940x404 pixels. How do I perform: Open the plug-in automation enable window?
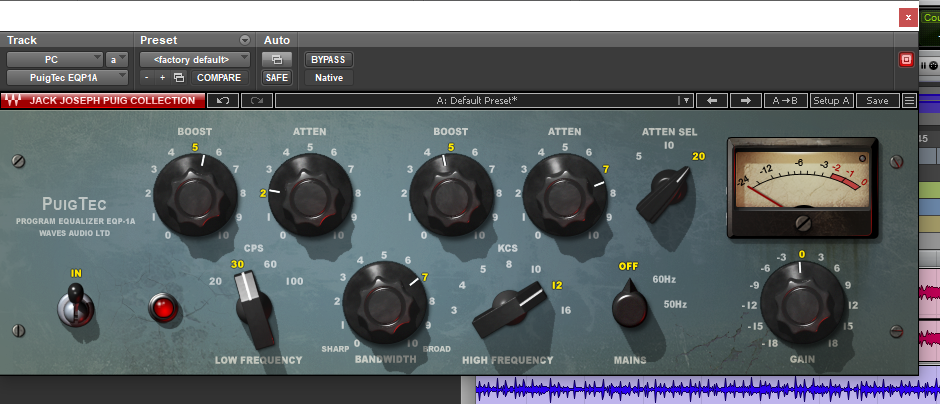coord(276,59)
